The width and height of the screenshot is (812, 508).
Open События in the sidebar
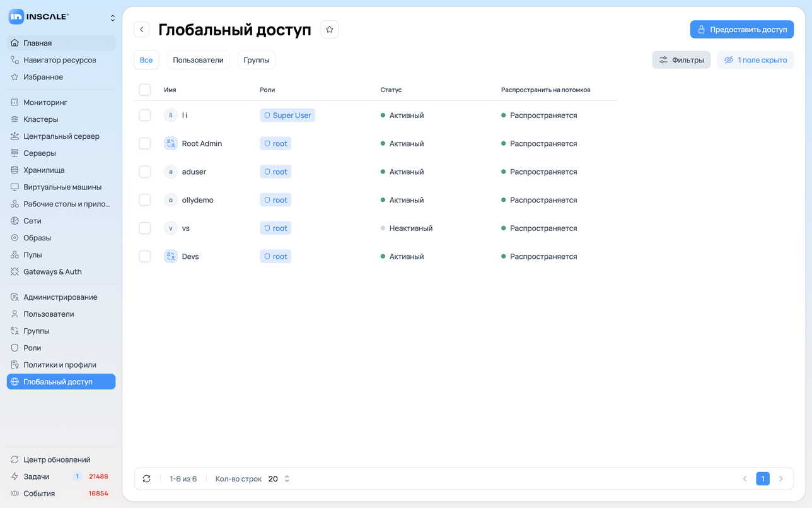point(61,493)
